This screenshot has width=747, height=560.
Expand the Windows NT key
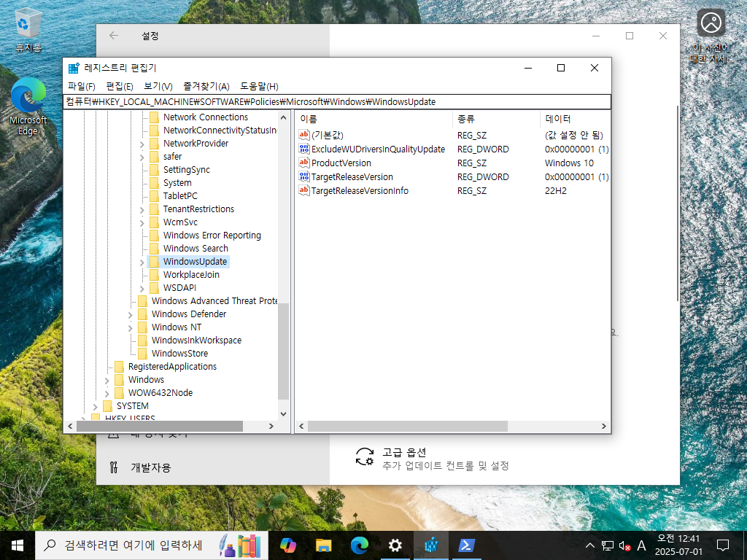click(x=130, y=327)
